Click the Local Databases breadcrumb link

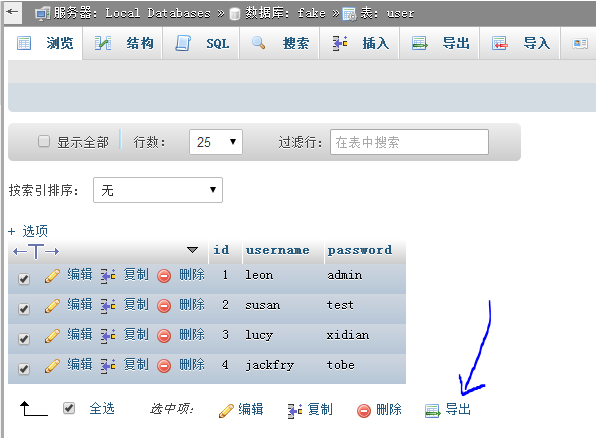[x=158, y=13]
